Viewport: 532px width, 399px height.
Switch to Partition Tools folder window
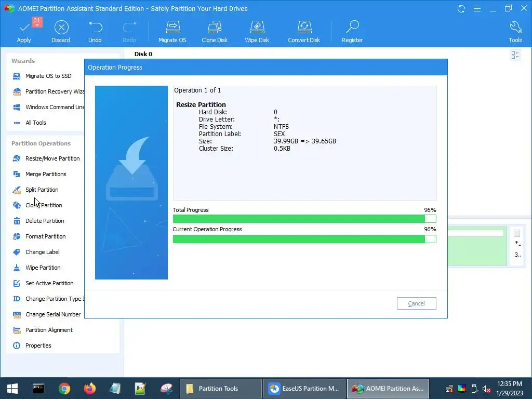[x=220, y=389]
